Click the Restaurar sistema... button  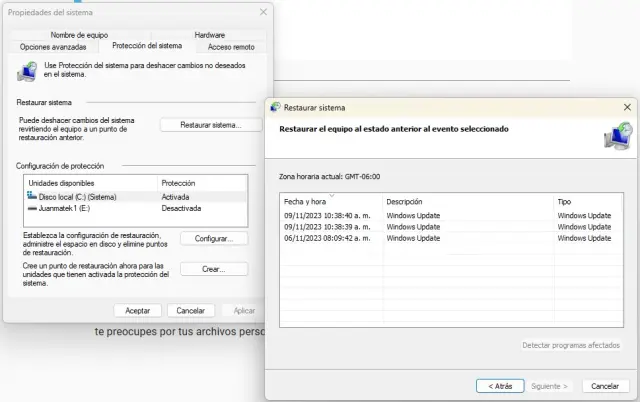coord(211,125)
